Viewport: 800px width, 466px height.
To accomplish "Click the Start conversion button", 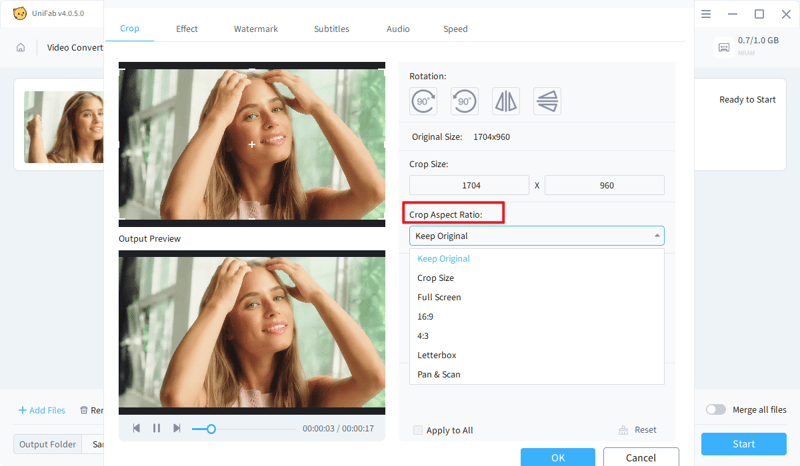I will [x=743, y=444].
